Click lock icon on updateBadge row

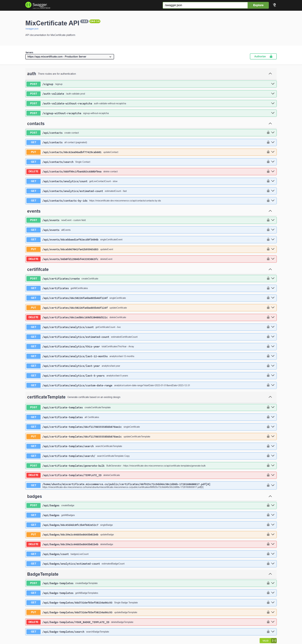[268, 535]
